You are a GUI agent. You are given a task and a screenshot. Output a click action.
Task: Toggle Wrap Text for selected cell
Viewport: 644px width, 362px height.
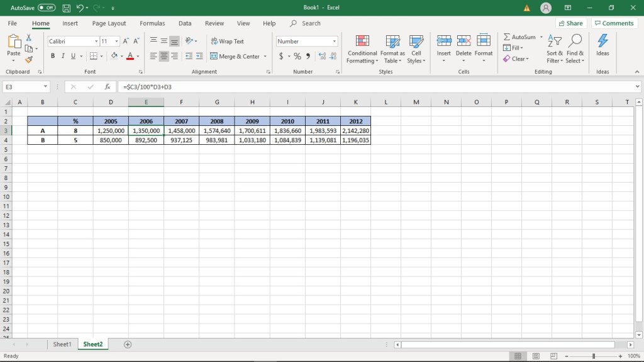tap(227, 41)
